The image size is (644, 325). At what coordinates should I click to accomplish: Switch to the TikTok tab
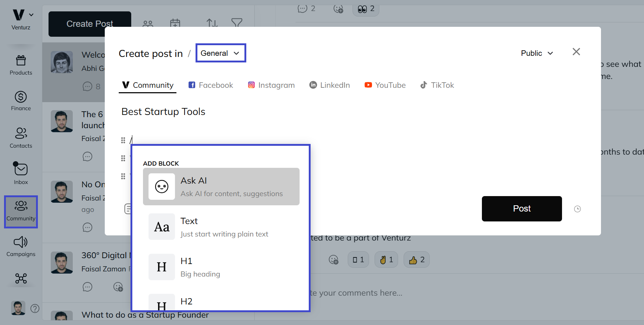click(x=437, y=85)
